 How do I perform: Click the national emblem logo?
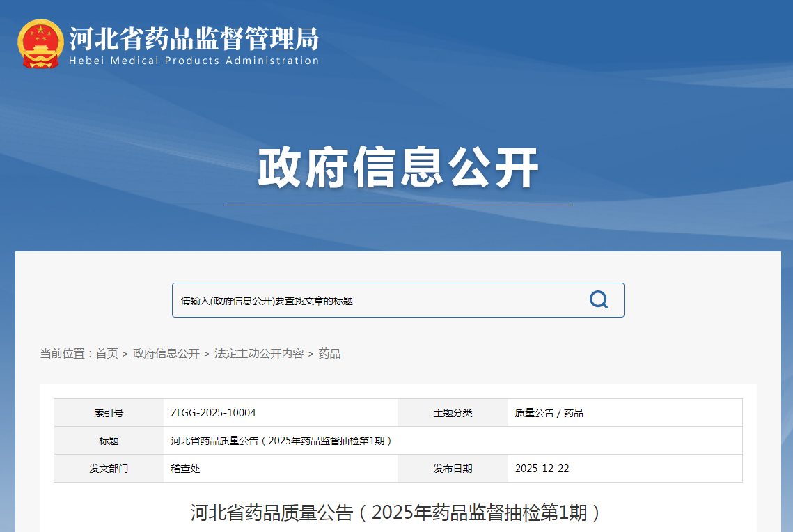coord(40,43)
